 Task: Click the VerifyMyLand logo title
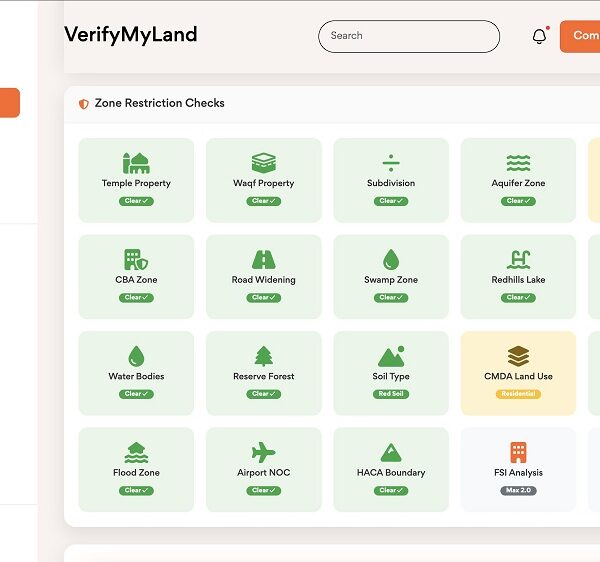pyautogui.click(x=131, y=34)
